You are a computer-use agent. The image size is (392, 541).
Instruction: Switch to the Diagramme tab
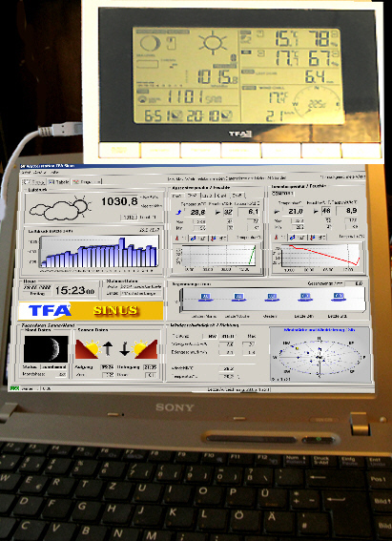[86, 182]
